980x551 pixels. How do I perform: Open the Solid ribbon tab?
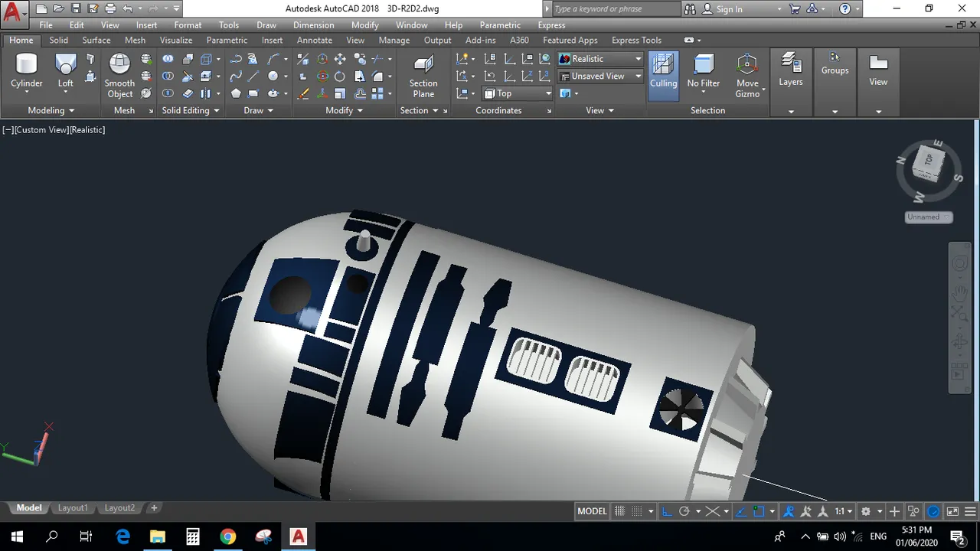(59, 40)
